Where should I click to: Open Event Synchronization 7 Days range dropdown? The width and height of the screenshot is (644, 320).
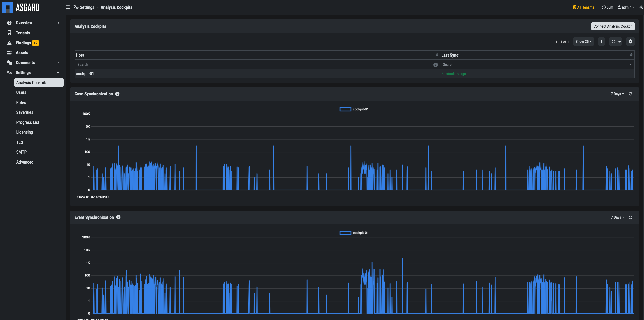617,217
